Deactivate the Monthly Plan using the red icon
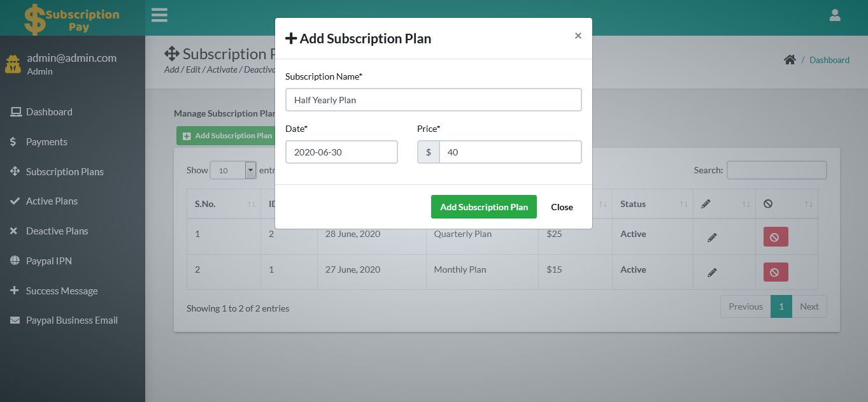Image resolution: width=868 pixels, height=402 pixels. 775,272
